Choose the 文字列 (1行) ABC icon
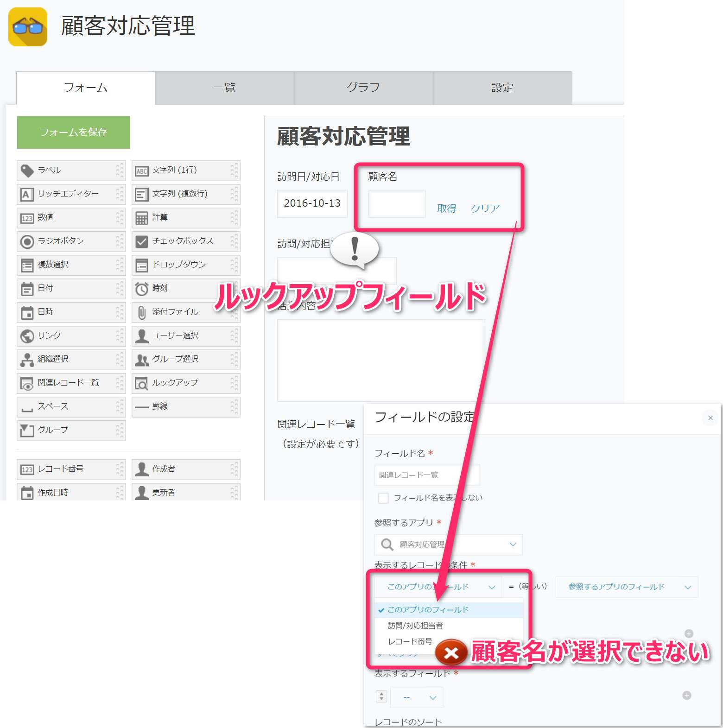The image size is (723, 728). point(142,171)
